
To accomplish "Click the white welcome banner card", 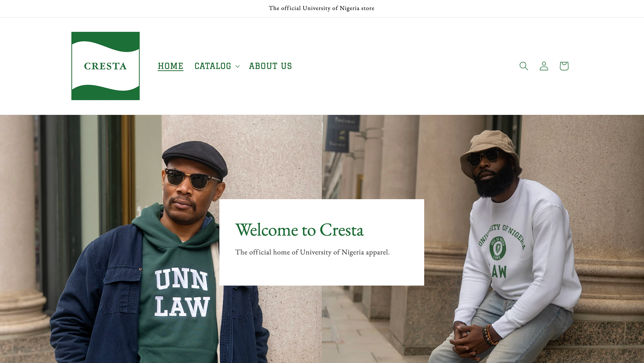I will (x=322, y=242).
